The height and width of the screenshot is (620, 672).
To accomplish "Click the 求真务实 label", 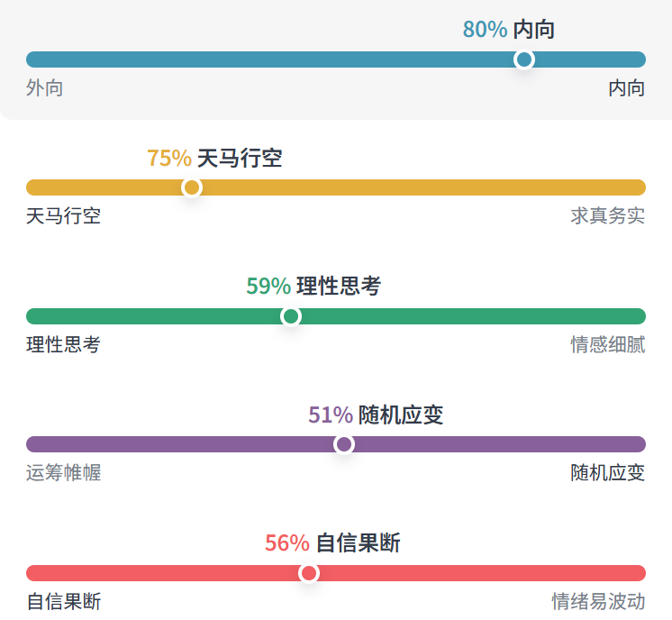I will pos(608,216).
